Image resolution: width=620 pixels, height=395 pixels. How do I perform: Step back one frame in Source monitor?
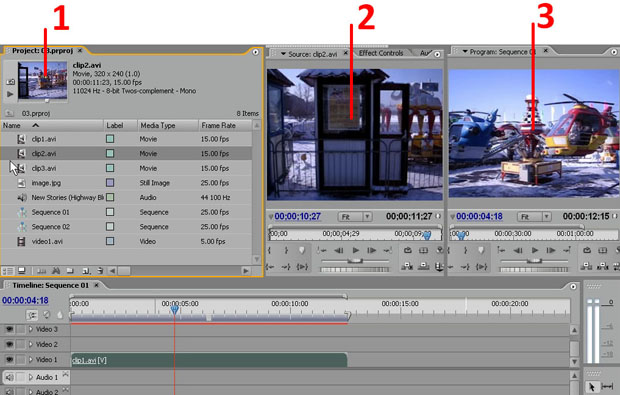point(339,250)
